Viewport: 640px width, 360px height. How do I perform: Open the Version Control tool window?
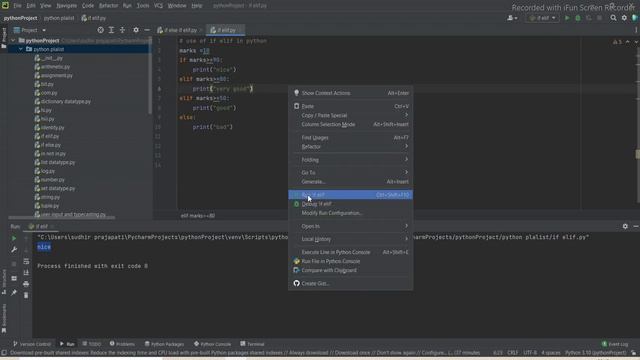(32, 344)
